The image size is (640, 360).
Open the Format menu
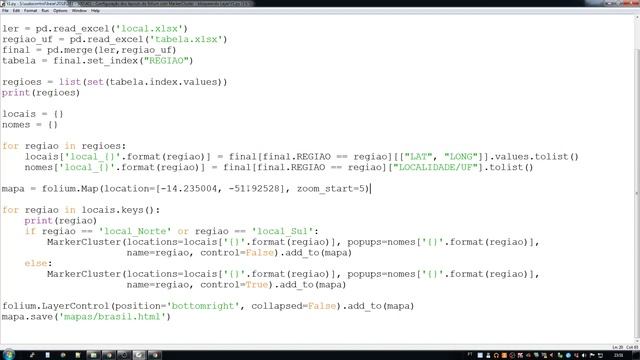(31, 11)
